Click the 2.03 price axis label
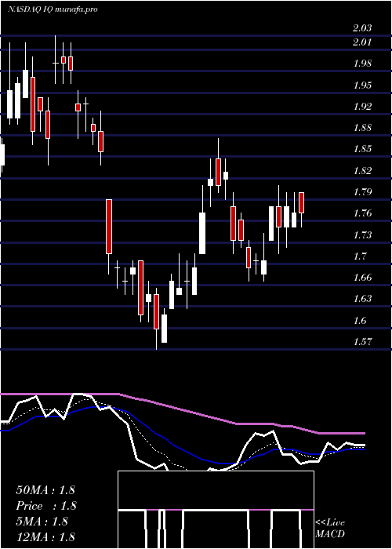The height and width of the screenshot is (549, 392). click(362, 28)
